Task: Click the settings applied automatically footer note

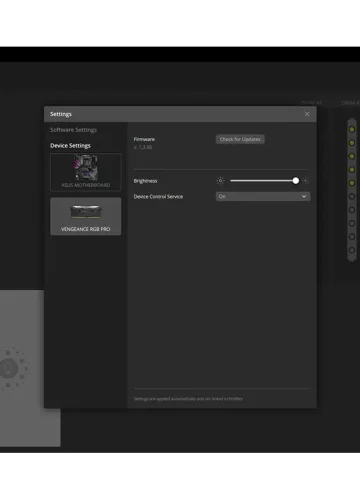Action: pyautogui.click(x=188, y=399)
